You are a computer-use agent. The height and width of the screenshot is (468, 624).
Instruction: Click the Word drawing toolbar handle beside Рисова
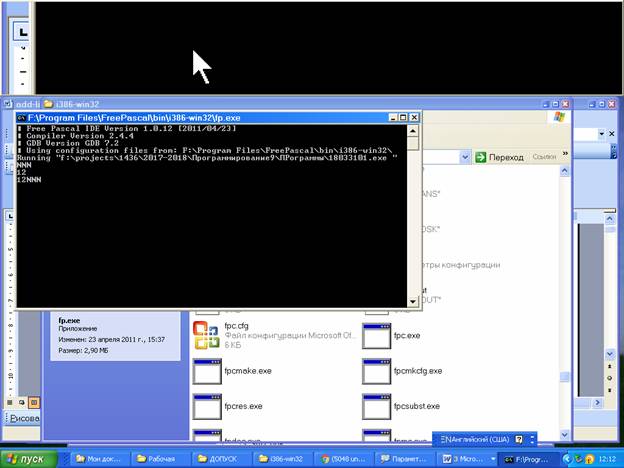point(6,418)
